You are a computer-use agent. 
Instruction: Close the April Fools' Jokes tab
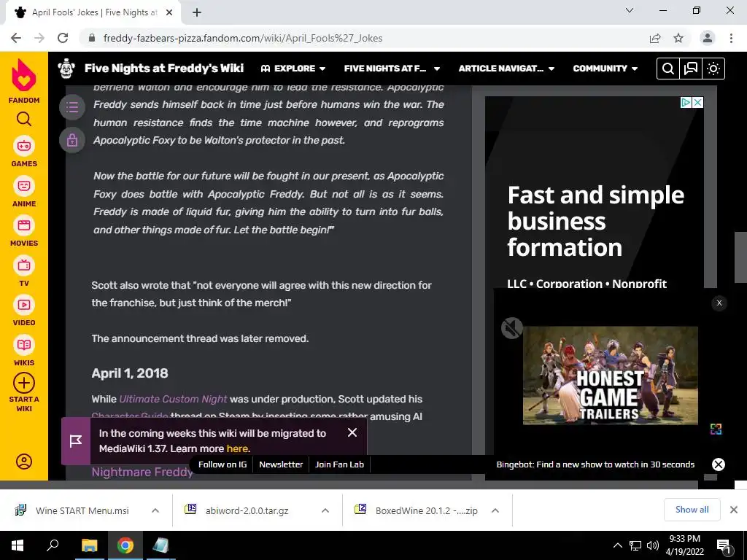point(169,13)
